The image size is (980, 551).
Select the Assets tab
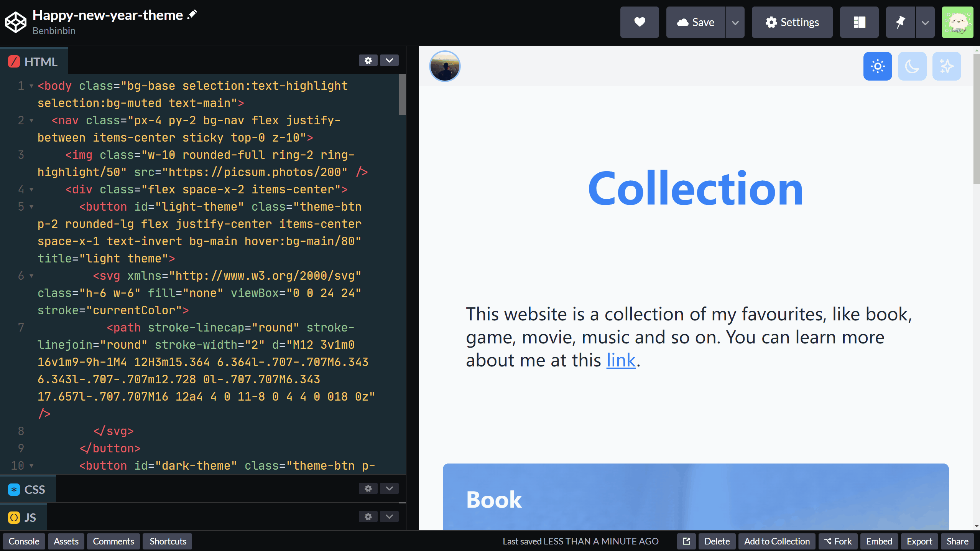[66, 540]
